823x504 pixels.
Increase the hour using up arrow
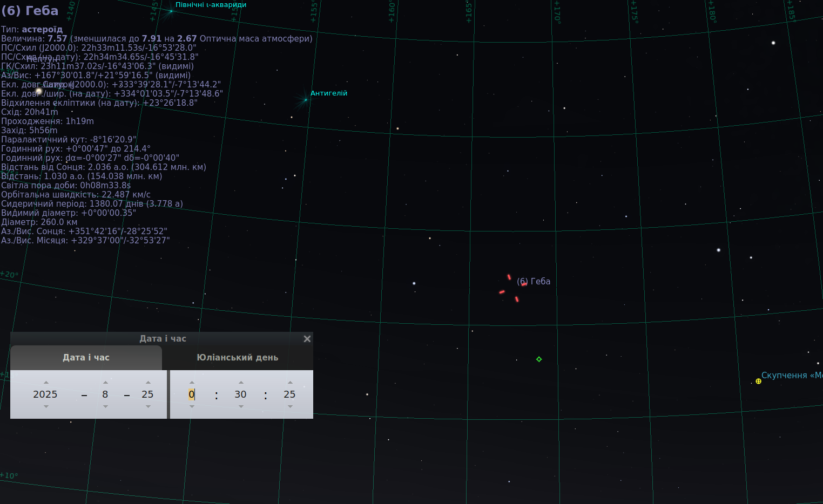tap(192, 382)
